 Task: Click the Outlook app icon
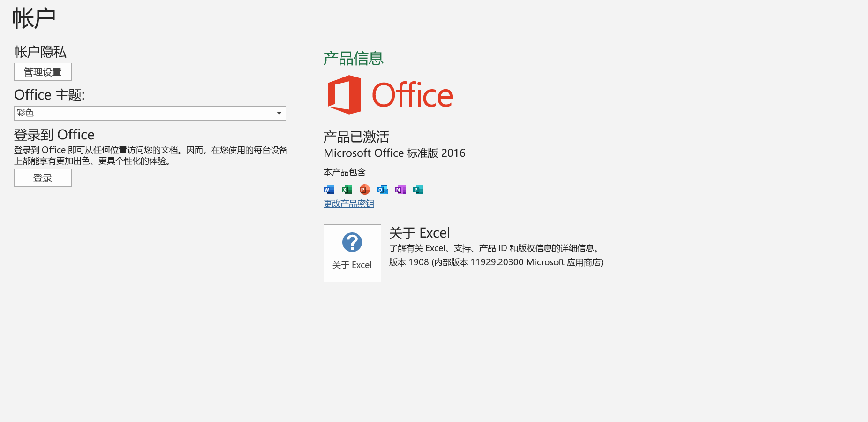point(383,190)
